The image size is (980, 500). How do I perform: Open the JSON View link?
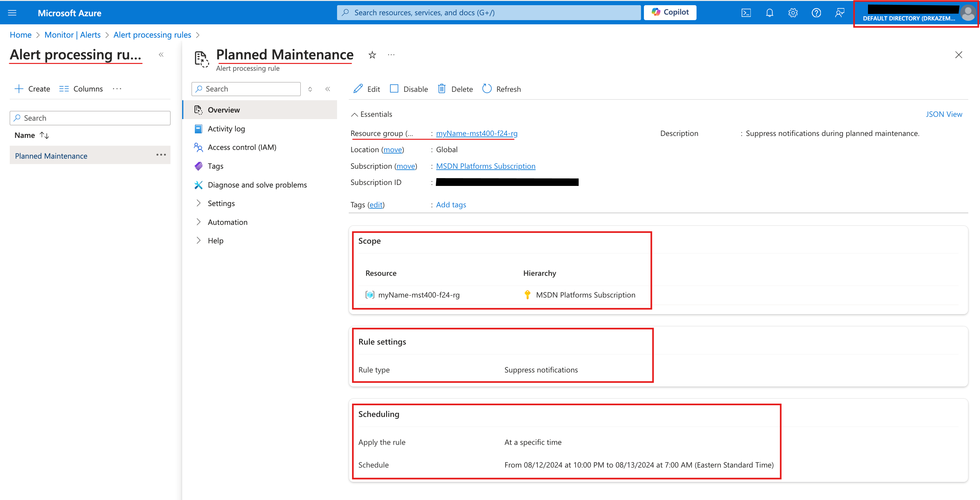point(944,115)
